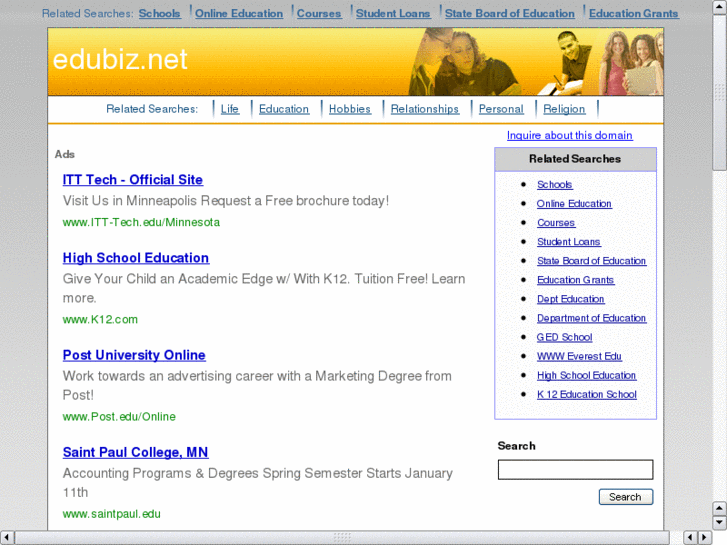Click the left arrow beside the right horizontal arrow

[x=691, y=538]
